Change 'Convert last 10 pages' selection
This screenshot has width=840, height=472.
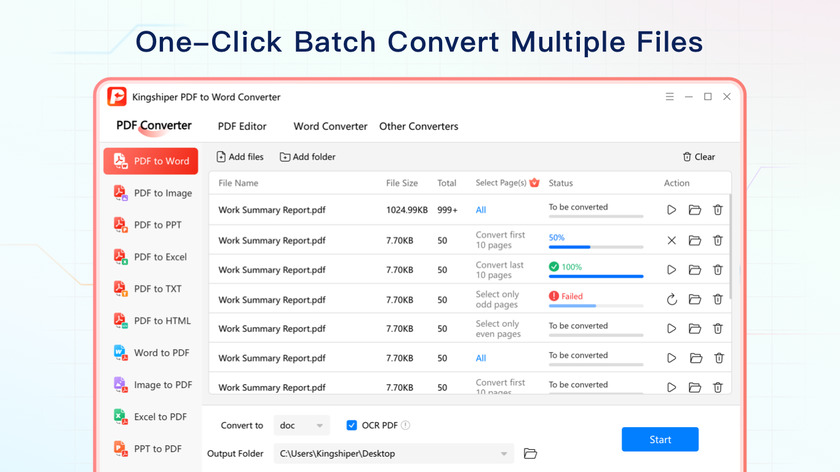click(499, 270)
